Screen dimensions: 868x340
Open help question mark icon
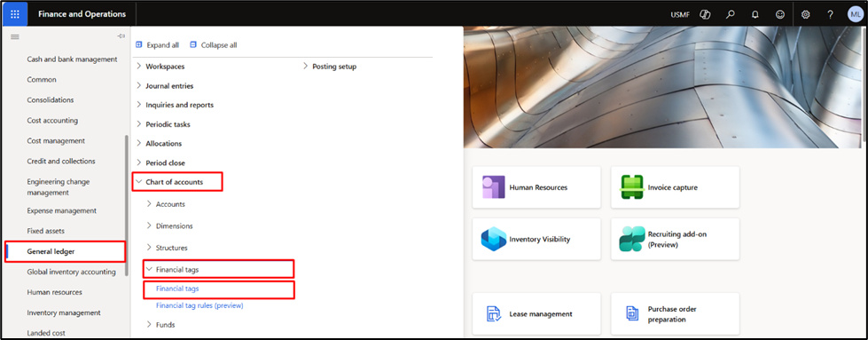coord(831,15)
